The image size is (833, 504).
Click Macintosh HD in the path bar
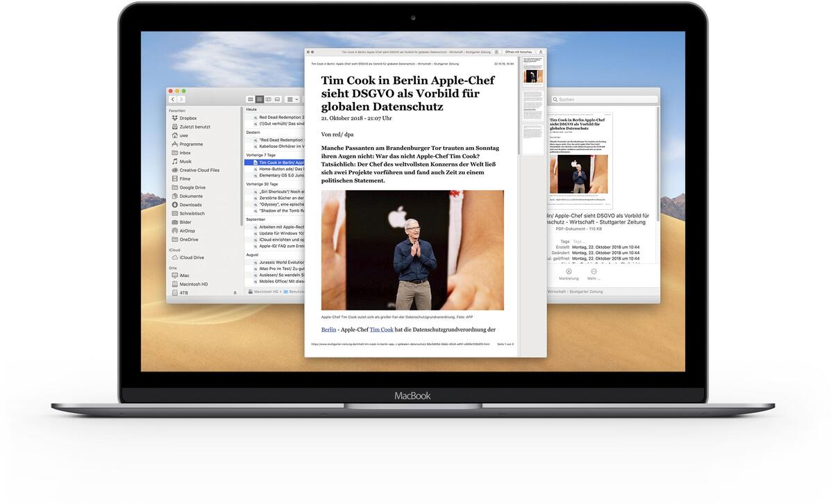(x=267, y=290)
